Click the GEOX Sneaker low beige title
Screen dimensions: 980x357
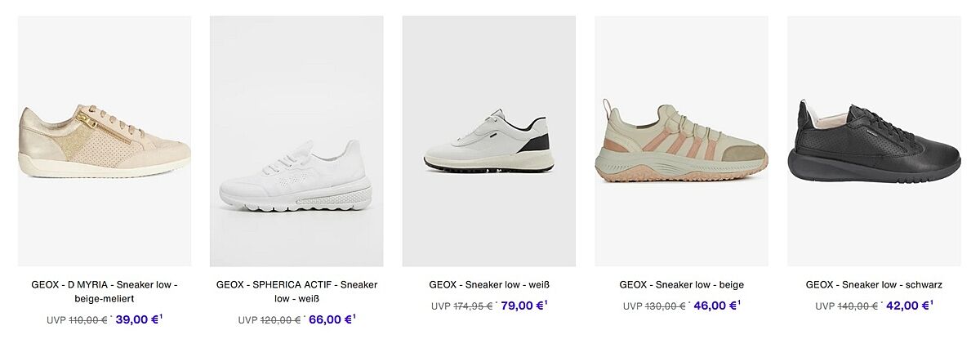click(x=681, y=285)
